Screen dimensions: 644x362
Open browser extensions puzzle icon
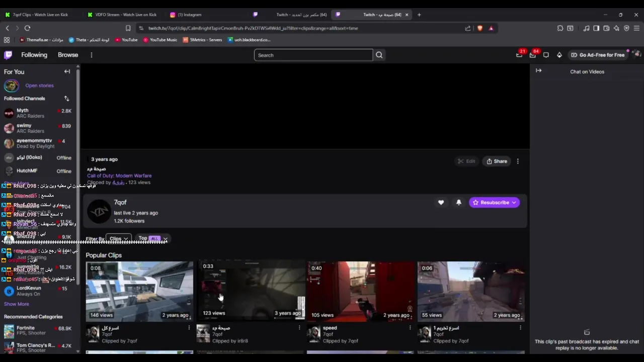click(560, 28)
